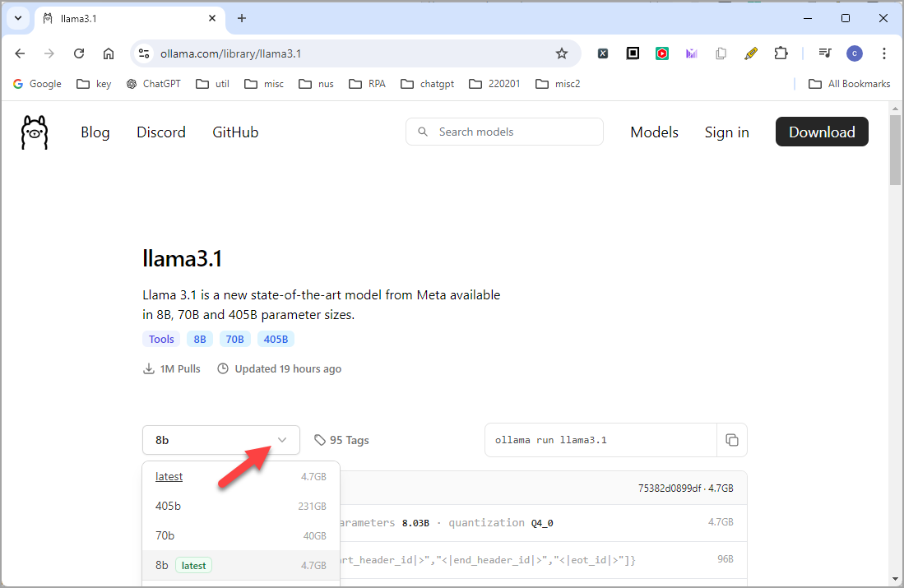Screen dimensions: 904x588
Task: Click the Search models field
Action: click(x=504, y=132)
